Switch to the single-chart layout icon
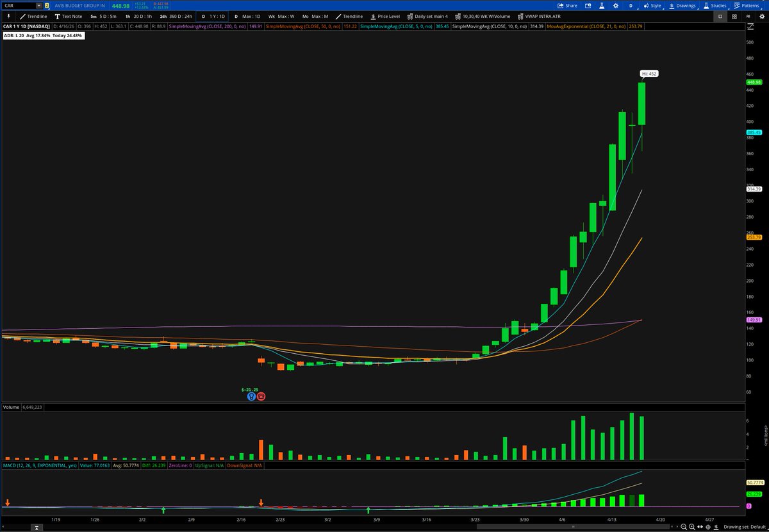769x532 pixels. [720, 17]
